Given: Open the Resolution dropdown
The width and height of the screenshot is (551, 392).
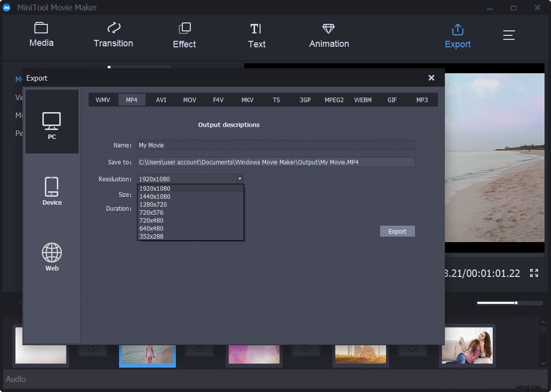Looking at the screenshot, I should (x=189, y=179).
